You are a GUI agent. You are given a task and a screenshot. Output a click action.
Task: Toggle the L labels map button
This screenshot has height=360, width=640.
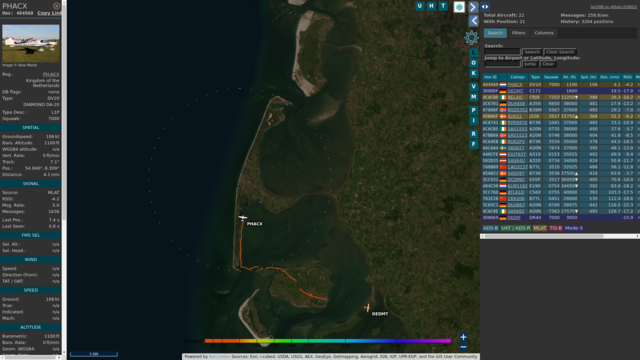(x=473, y=53)
